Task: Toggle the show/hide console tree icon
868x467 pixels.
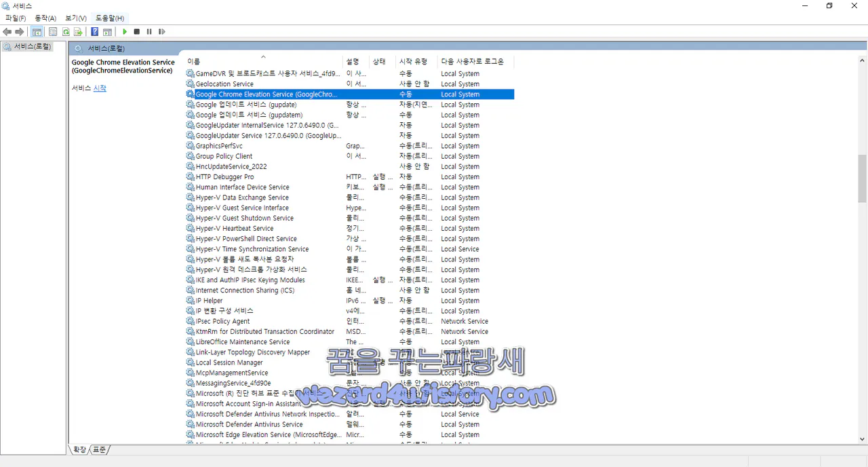Action: (x=37, y=32)
